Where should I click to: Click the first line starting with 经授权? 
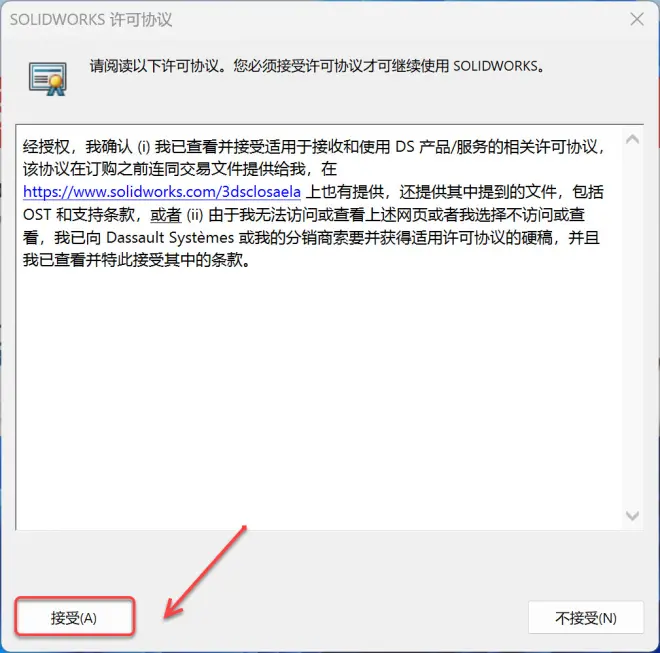(314, 147)
